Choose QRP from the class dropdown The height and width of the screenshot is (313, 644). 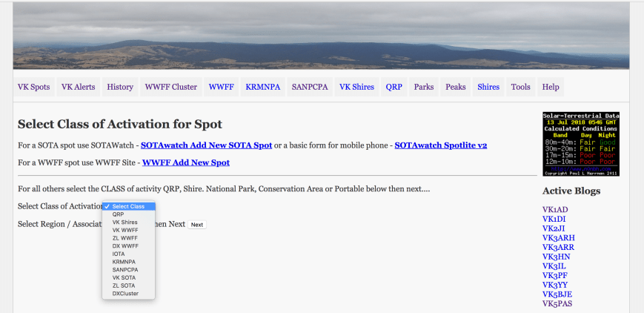119,214
